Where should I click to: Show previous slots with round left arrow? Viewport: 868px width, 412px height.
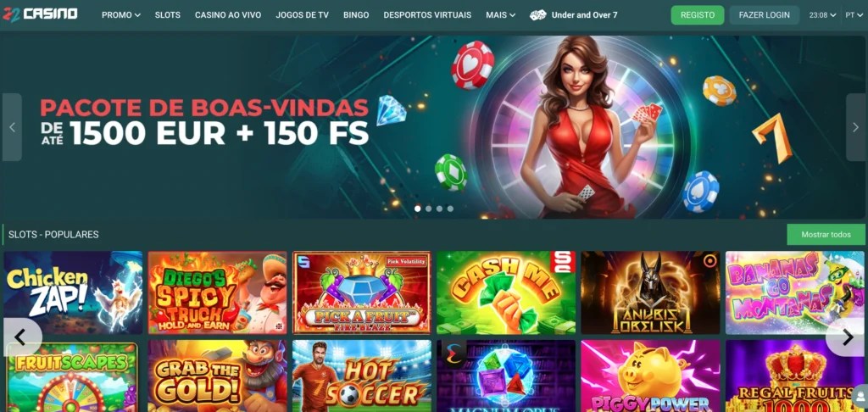[x=21, y=337]
